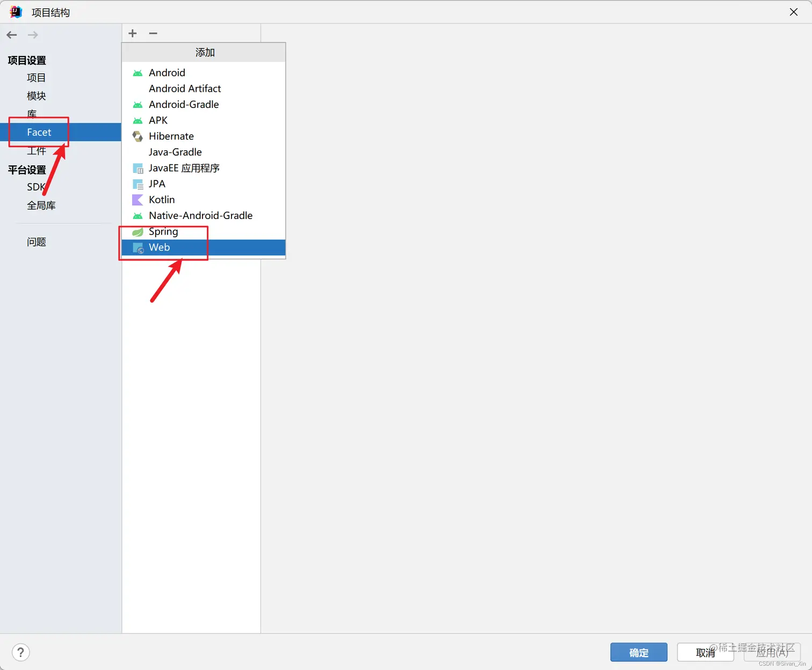Open 模块 settings in sidebar

(37, 96)
